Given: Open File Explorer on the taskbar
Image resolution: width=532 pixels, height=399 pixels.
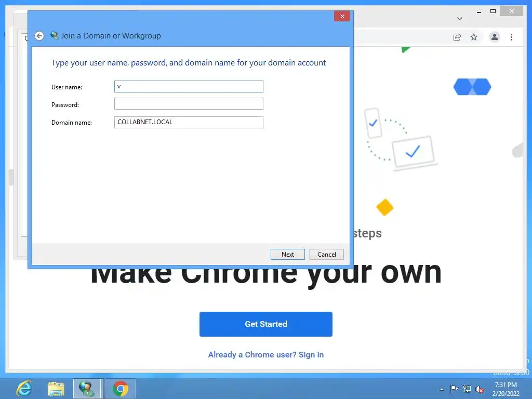Looking at the screenshot, I should click(56, 389).
